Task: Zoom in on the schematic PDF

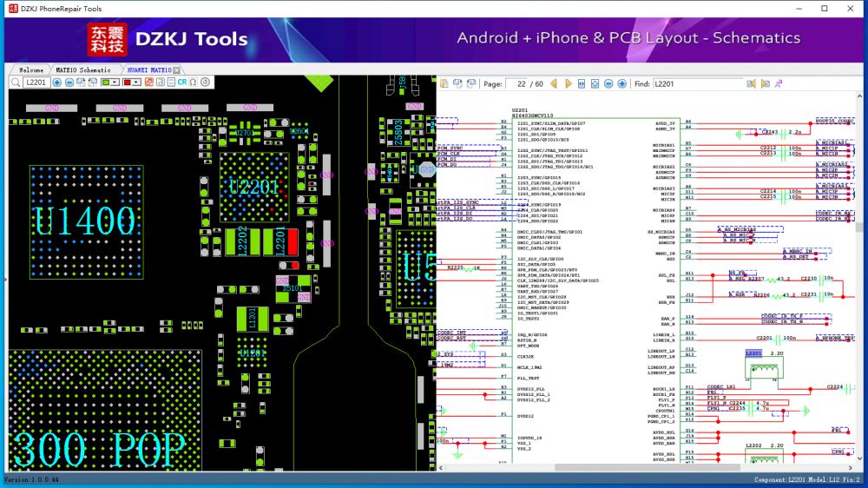Action: click(622, 84)
